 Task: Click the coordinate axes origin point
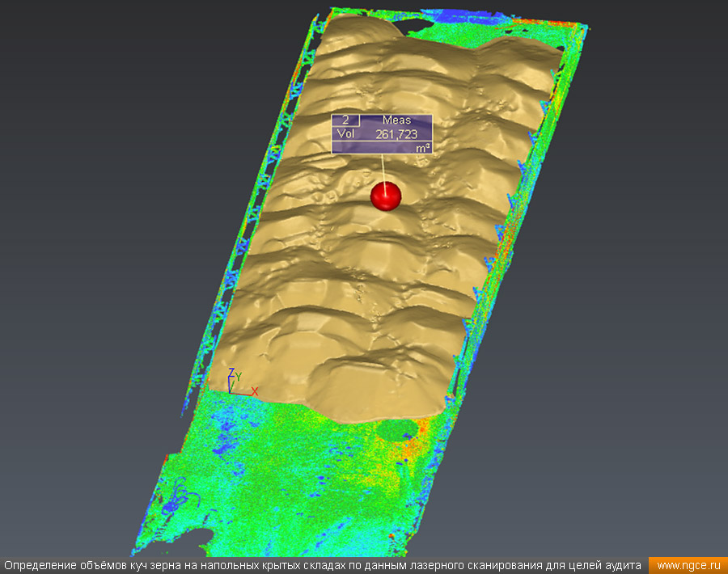pos(231,391)
